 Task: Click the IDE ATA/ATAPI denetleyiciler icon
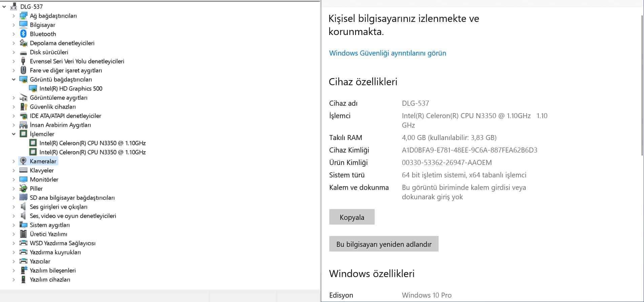pos(23,115)
